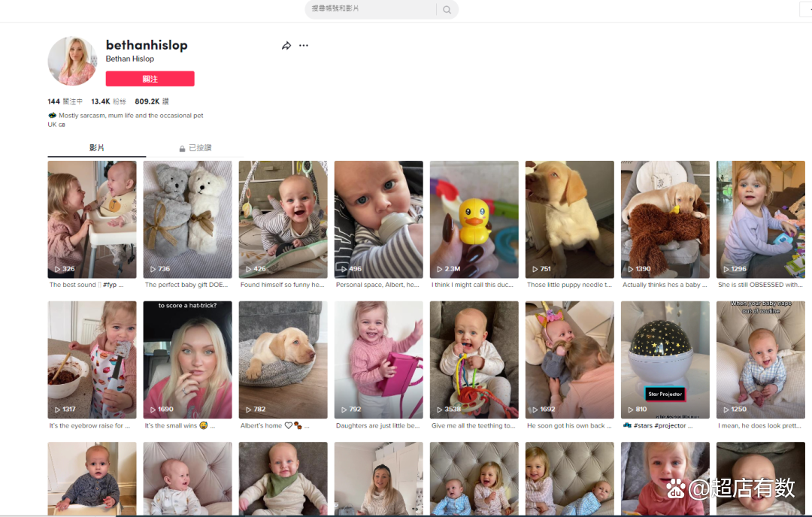Open teething toy video with 3538 views
The width and height of the screenshot is (812, 517).
(474, 360)
